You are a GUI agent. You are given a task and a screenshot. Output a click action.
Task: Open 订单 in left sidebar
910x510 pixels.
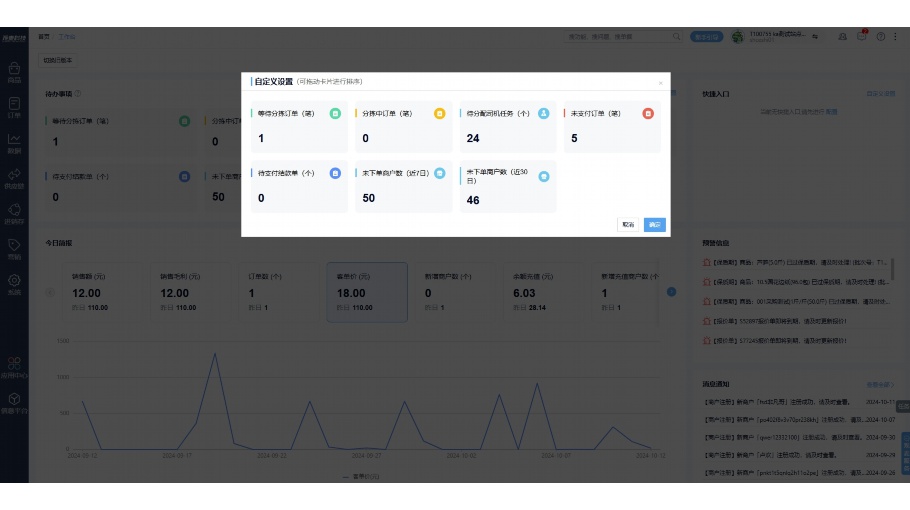click(15, 108)
